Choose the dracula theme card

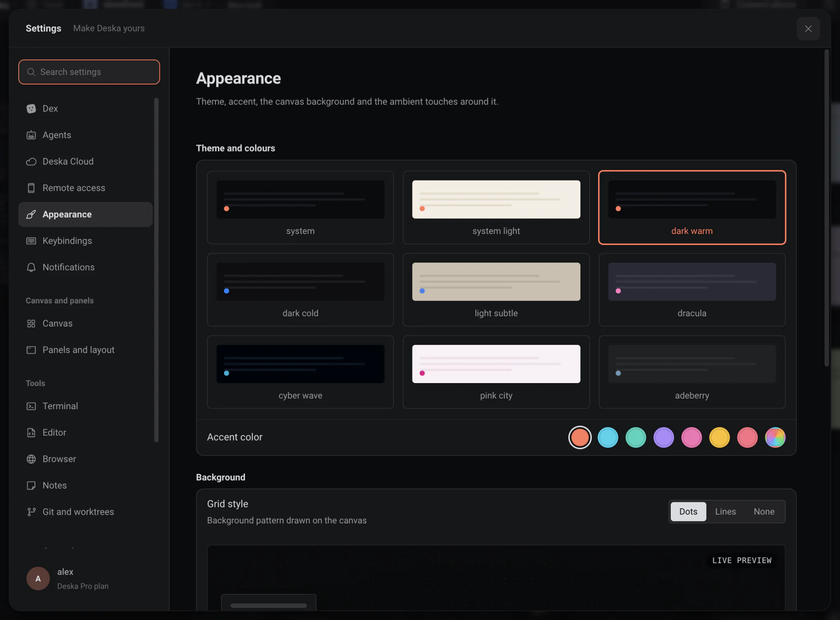(x=692, y=290)
